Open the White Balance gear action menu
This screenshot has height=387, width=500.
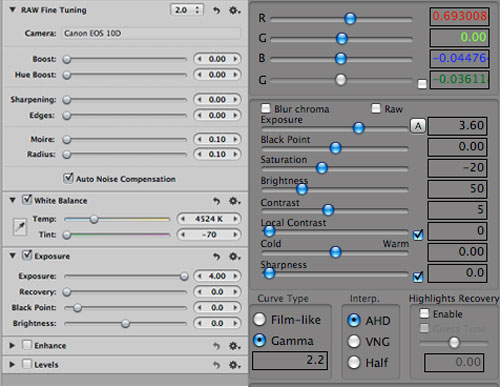click(x=234, y=201)
